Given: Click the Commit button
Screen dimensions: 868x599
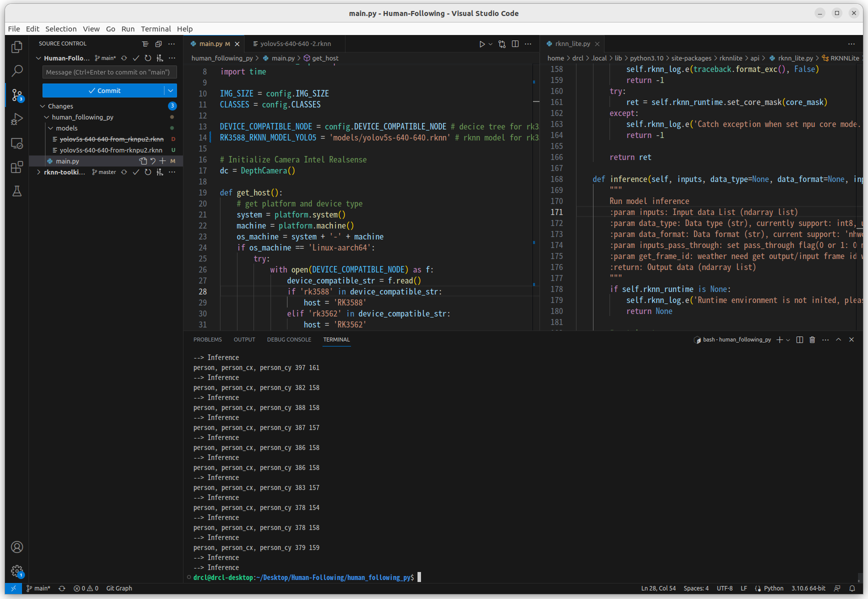Looking at the screenshot, I should coord(103,90).
